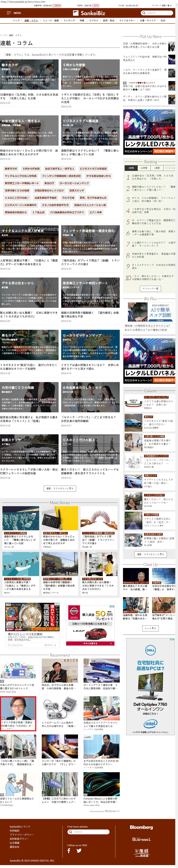Switch Ranking to the ソーシャル tab
Viewport: 178px width, 868px height.
click(x=170, y=168)
